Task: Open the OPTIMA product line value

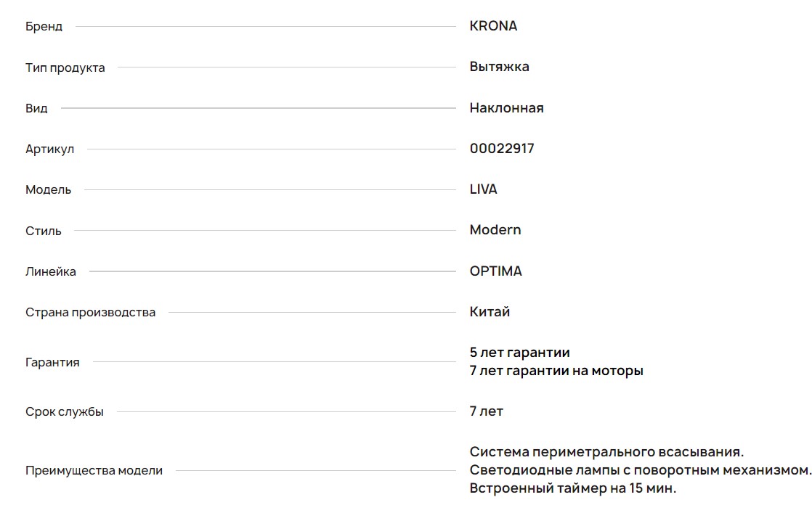Action: pyautogui.click(x=495, y=271)
